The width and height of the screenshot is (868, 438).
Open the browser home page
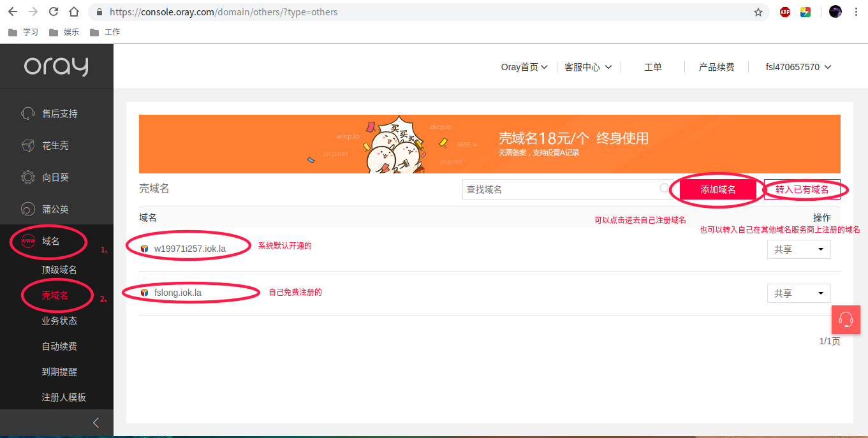tap(75, 11)
